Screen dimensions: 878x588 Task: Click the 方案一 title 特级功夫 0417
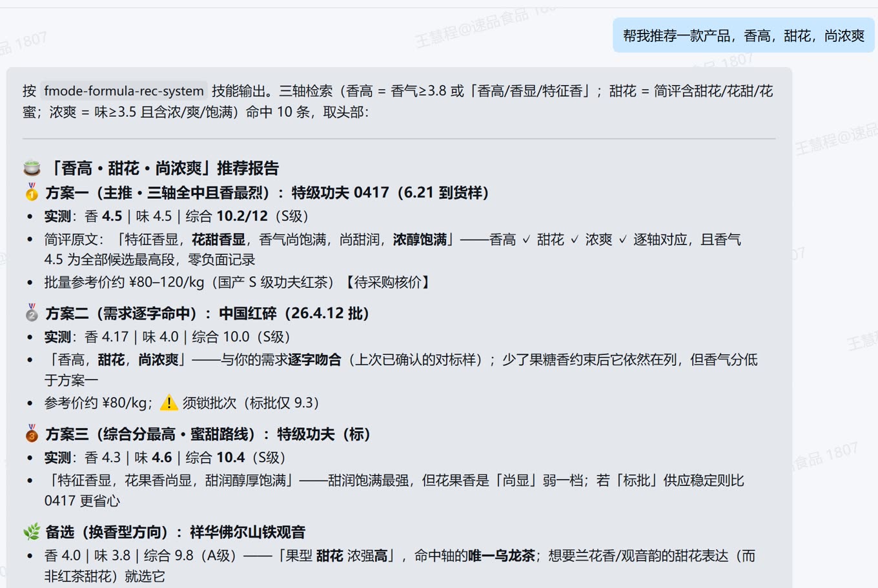391,192
